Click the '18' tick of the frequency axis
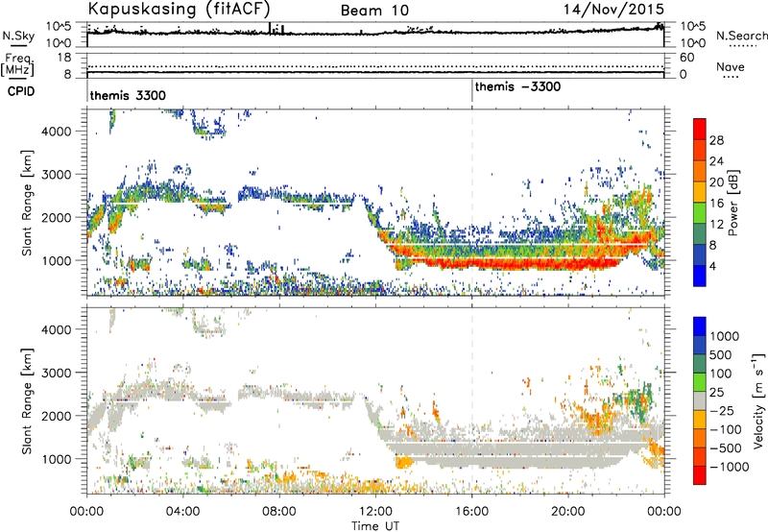768x532 pixels. (x=64, y=58)
